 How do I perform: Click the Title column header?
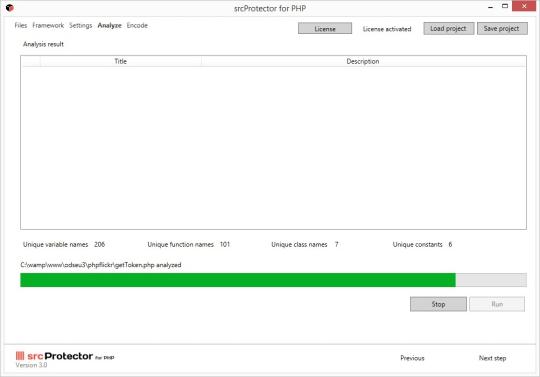pos(121,61)
